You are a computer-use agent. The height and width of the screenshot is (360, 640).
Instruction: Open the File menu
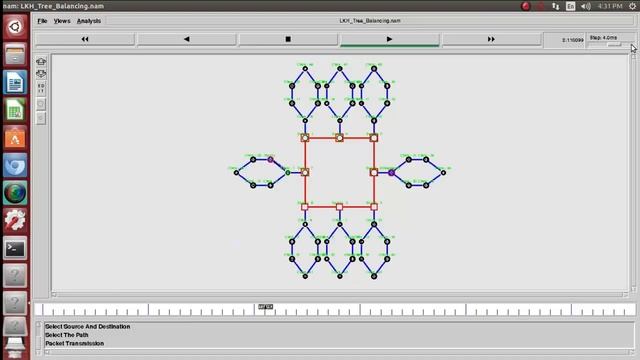point(42,21)
